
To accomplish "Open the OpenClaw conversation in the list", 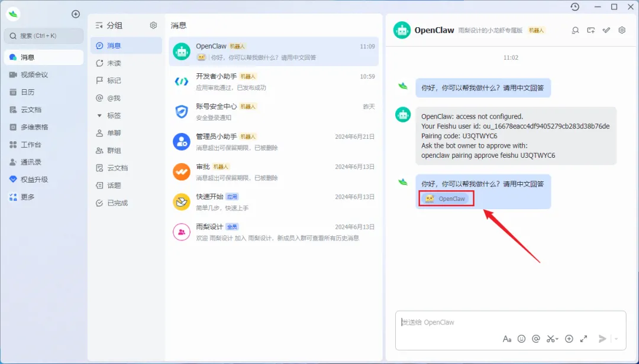I will (x=273, y=52).
